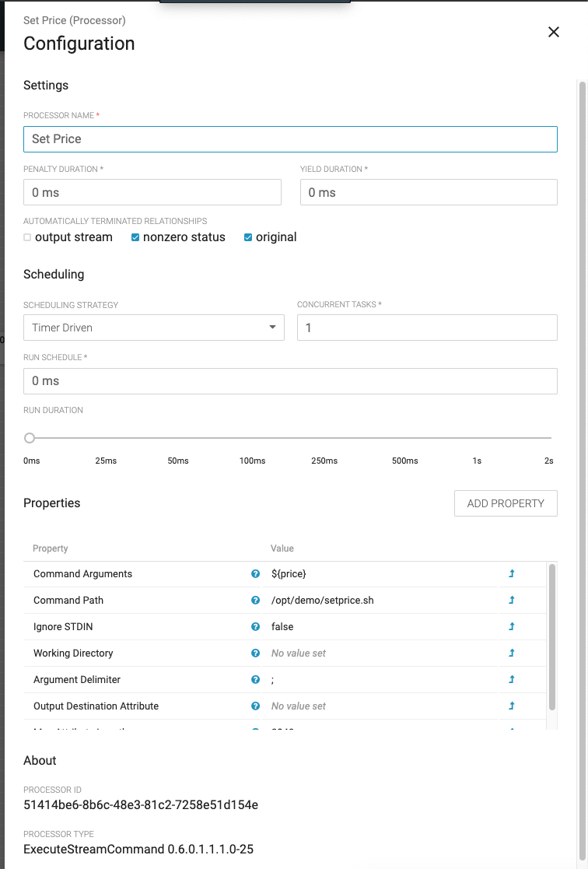Toggle the original relationship checkbox
Screen dimensions: 588x869
[249, 238]
